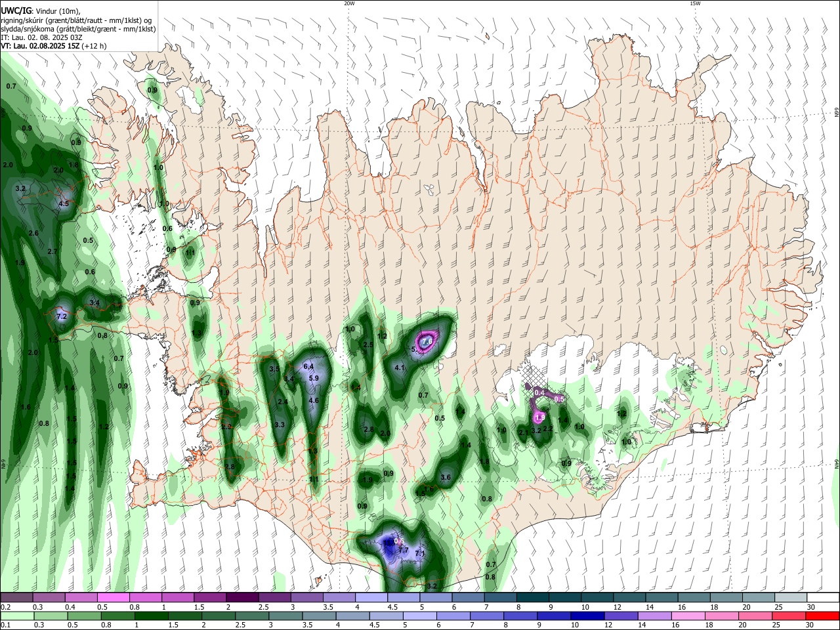Viewport: 840px width, 630px height.
Task: Pick bright red rain swatch after 30
Action: [x=822, y=616]
